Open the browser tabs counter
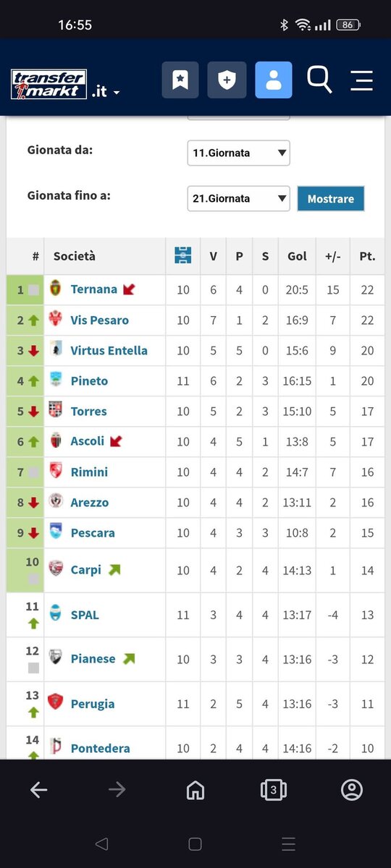391x868 pixels. point(273,790)
